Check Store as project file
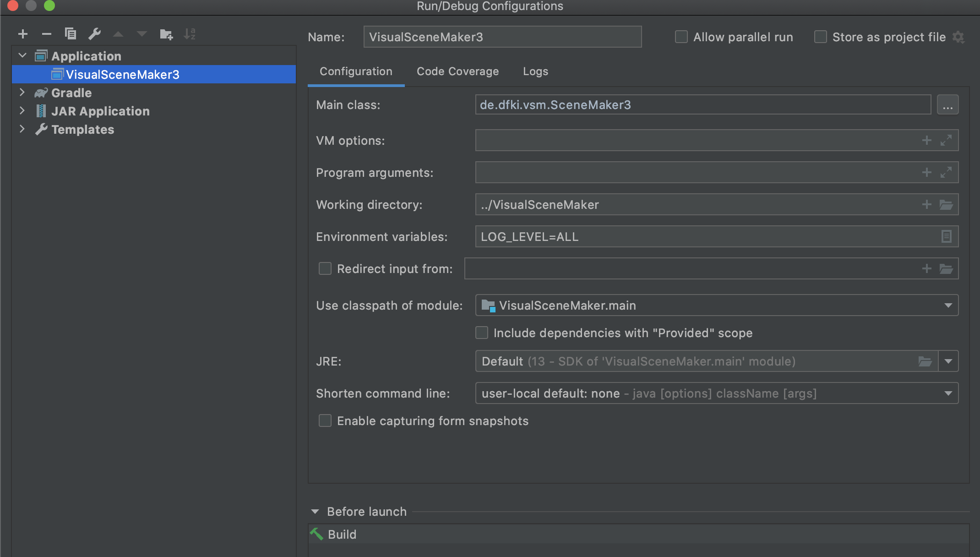 pyautogui.click(x=820, y=37)
